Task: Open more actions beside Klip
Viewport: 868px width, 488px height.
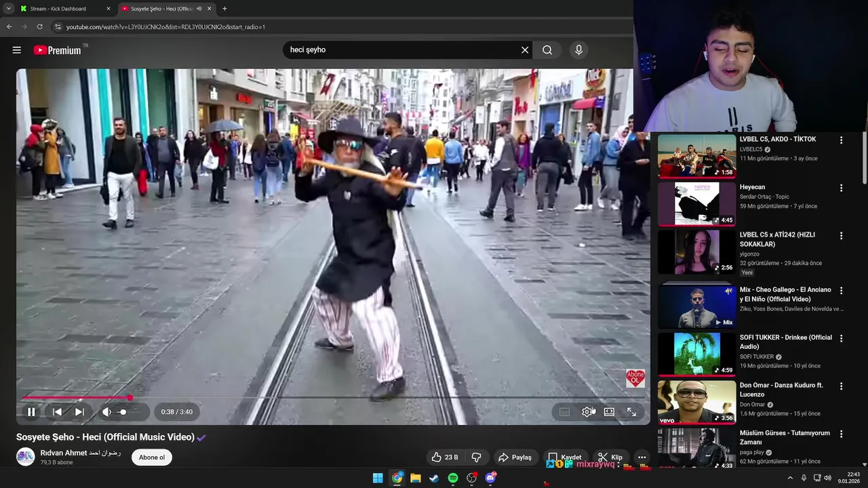Action: (642, 457)
